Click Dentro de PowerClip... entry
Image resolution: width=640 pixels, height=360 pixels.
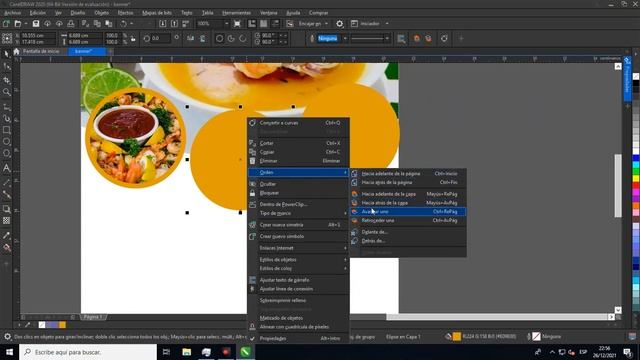click(298, 204)
